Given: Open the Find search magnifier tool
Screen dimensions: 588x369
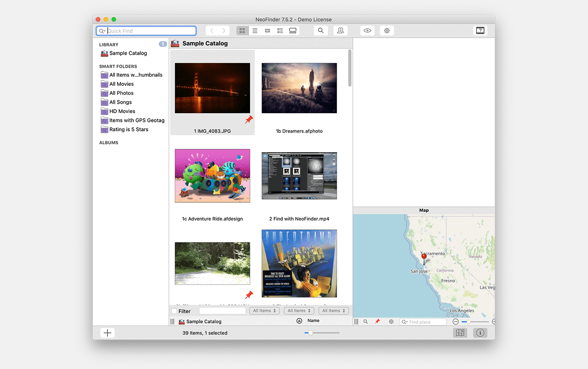Looking at the screenshot, I should click(321, 31).
